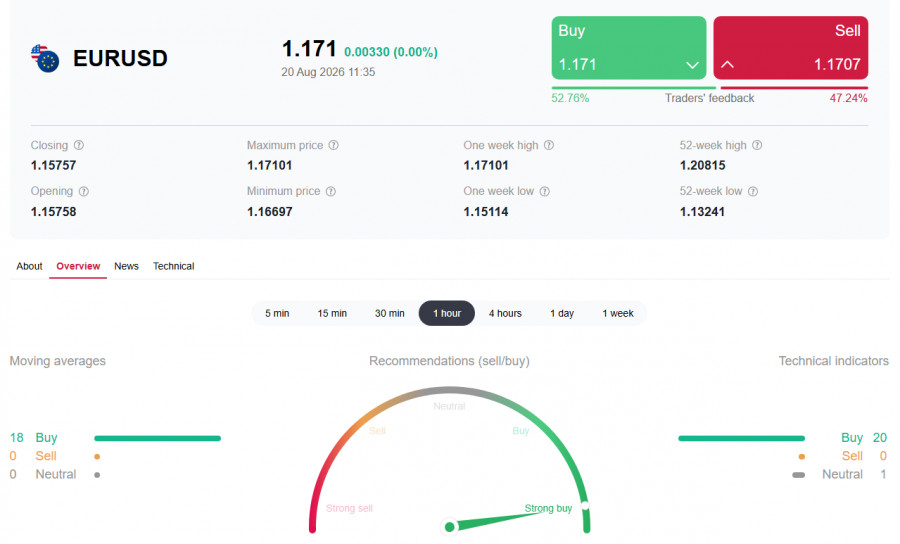900x544 pixels.
Task: Click the price change 0.00330 (0.00%)
Action: pyautogui.click(x=391, y=52)
